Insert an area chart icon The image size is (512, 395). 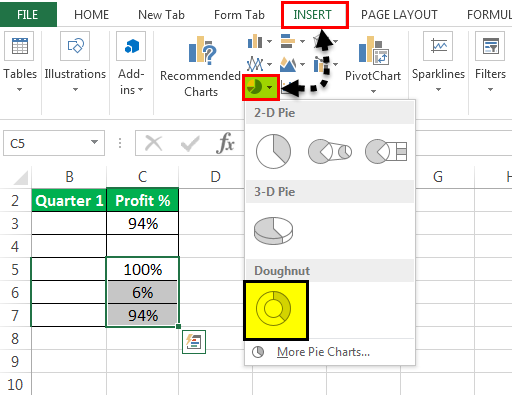coord(288,64)
